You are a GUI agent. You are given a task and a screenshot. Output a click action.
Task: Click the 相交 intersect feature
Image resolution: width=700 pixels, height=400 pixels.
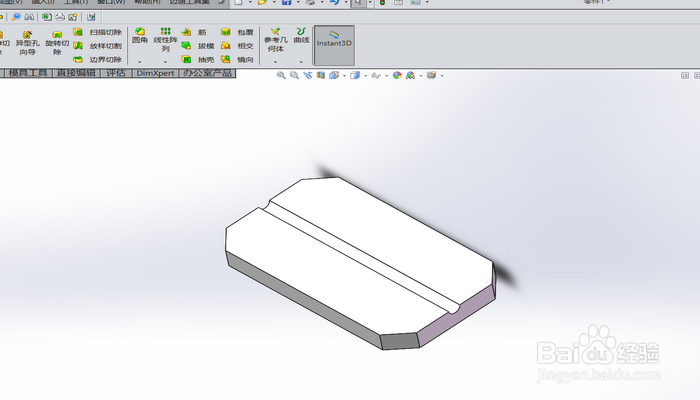(x=237, y=46)
